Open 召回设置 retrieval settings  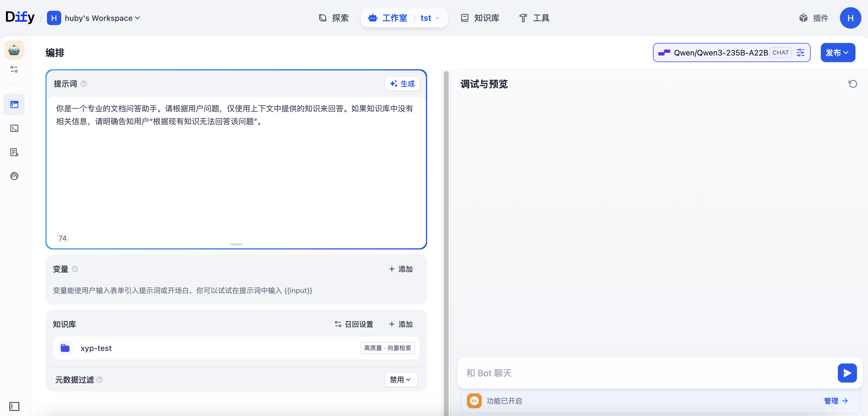(x=354, y=324)
